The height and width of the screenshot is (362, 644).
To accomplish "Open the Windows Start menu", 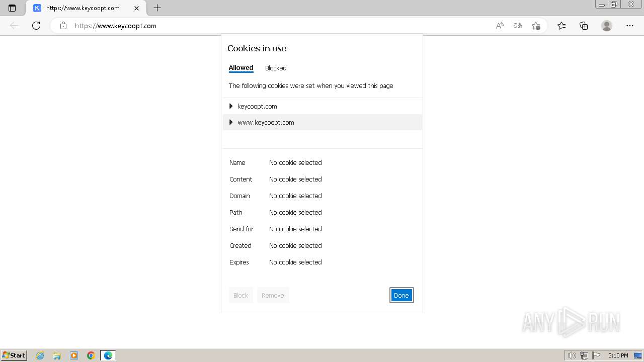I will tap(14, 355).
